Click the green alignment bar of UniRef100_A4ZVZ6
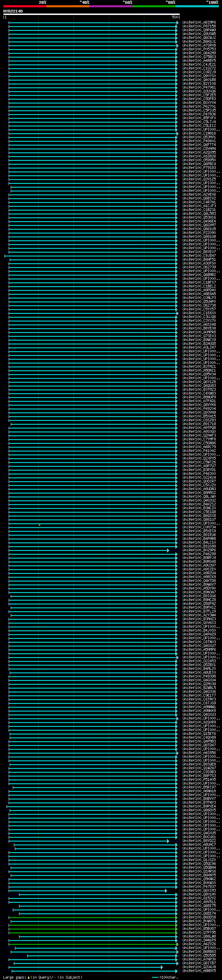The height and width of the screenshot is (980, 222). [x=93, y=944]
